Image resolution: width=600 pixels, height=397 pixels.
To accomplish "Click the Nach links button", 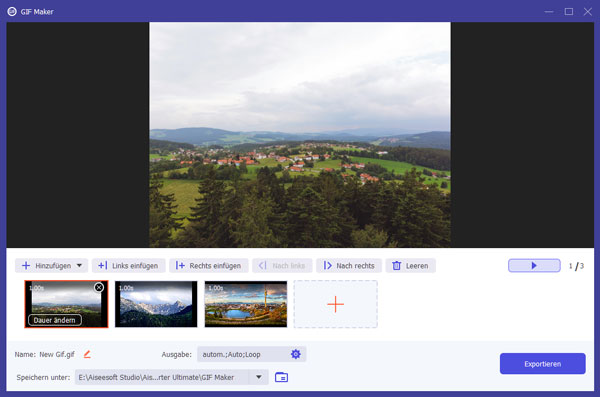I will point(282,265).
